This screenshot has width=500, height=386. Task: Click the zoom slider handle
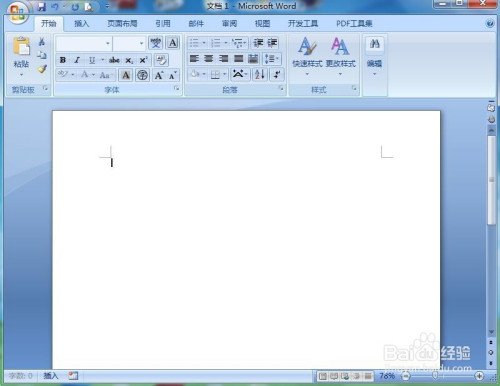[x=435, y=376]
